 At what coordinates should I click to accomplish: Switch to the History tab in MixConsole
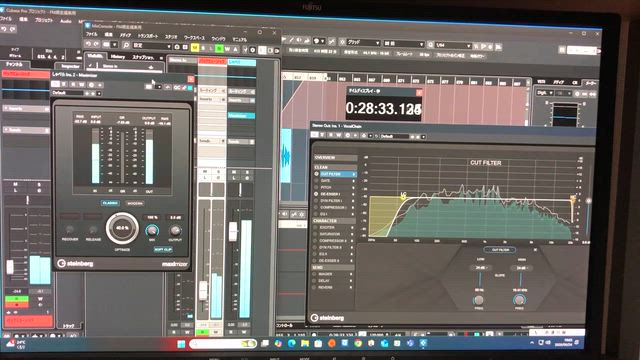118,57
